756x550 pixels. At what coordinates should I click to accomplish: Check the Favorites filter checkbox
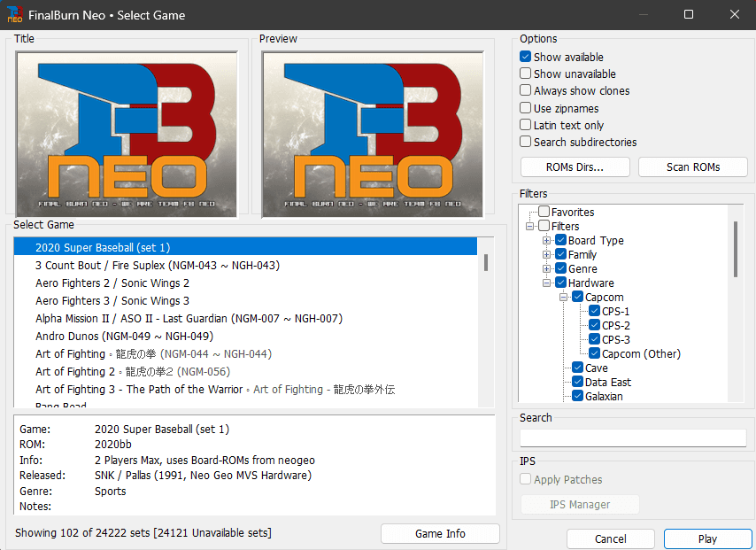(x=544, y=212)
